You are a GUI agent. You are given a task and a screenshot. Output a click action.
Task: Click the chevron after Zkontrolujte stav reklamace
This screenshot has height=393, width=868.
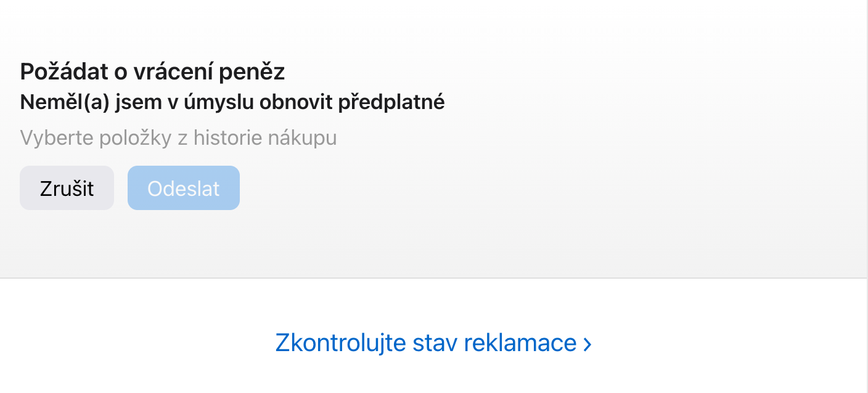click(587, 344)
